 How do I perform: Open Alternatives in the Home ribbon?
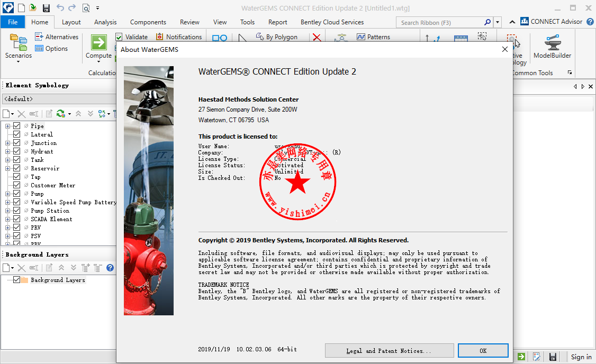(x=57, y=37)
